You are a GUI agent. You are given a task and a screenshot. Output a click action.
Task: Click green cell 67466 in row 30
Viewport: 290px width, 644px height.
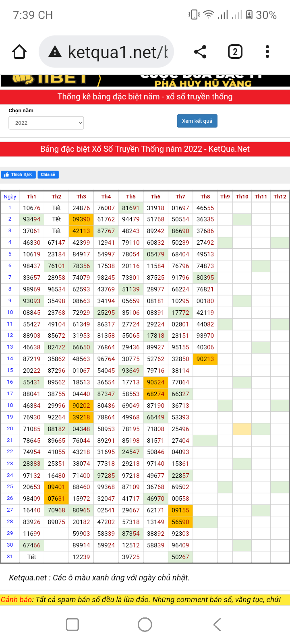[31, 545]
